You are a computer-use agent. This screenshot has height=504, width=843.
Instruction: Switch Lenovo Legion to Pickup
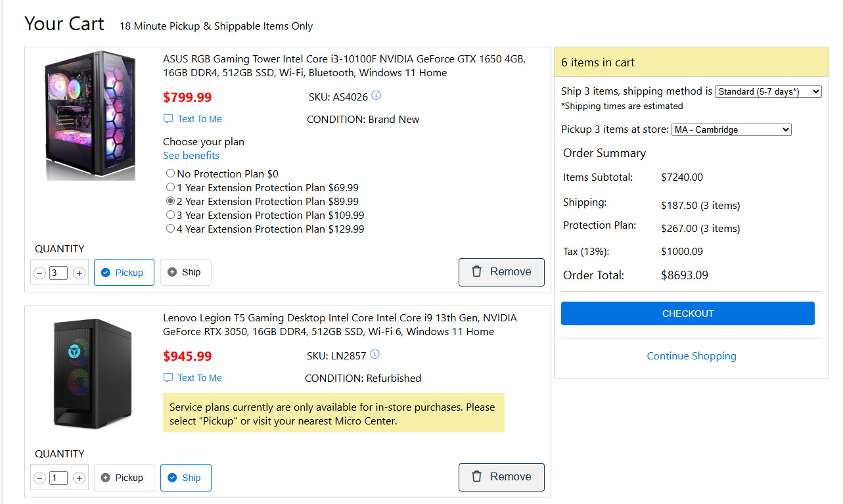coord(123,478)
